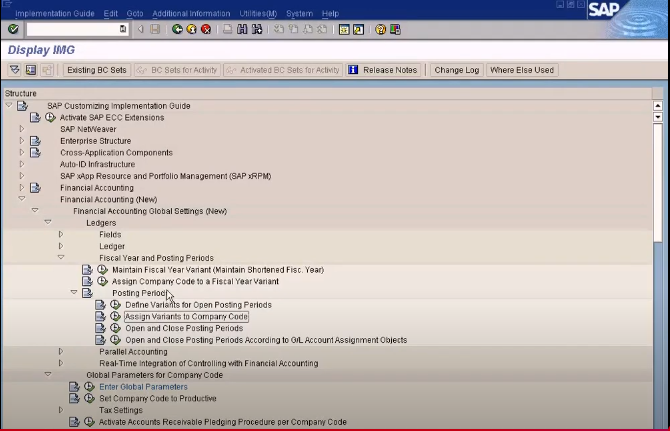Collapse Fiscal Year and Posting Periods node
Viewport: 670px width, 431px height.
click(x=61, y=257)
